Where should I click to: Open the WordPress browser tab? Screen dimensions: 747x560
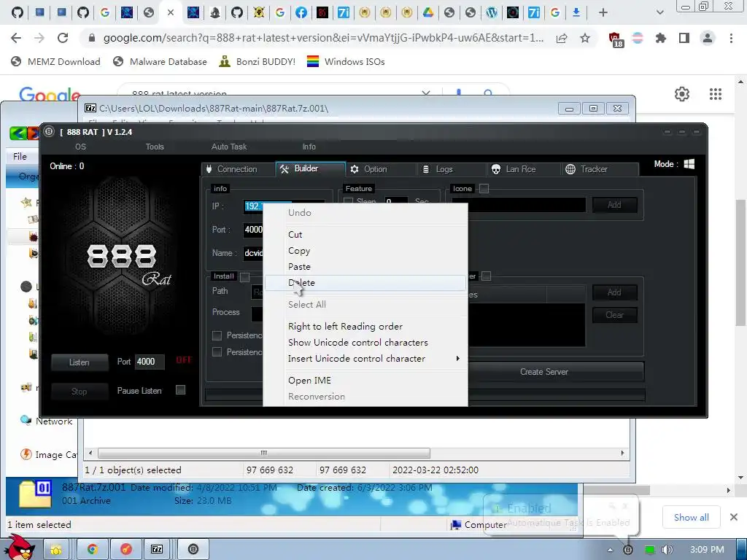click(x=491, y=13)
